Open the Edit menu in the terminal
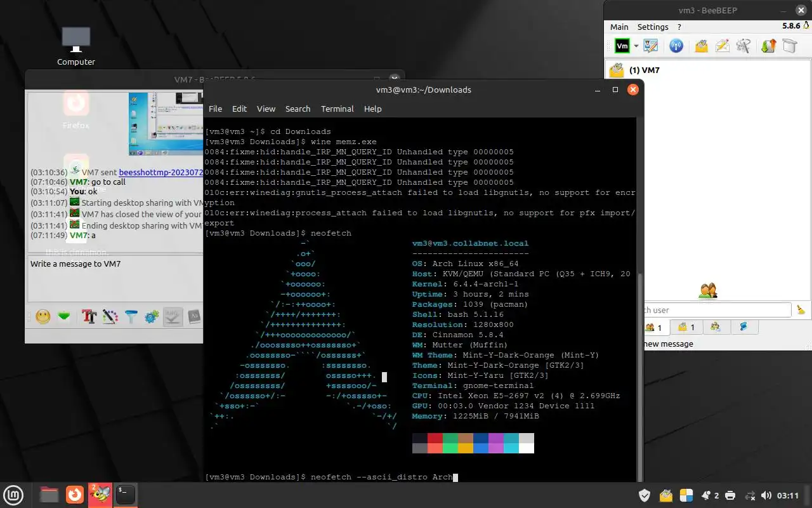Image resolution: width=812 pixels, height=508 pixels. point(239,109)
